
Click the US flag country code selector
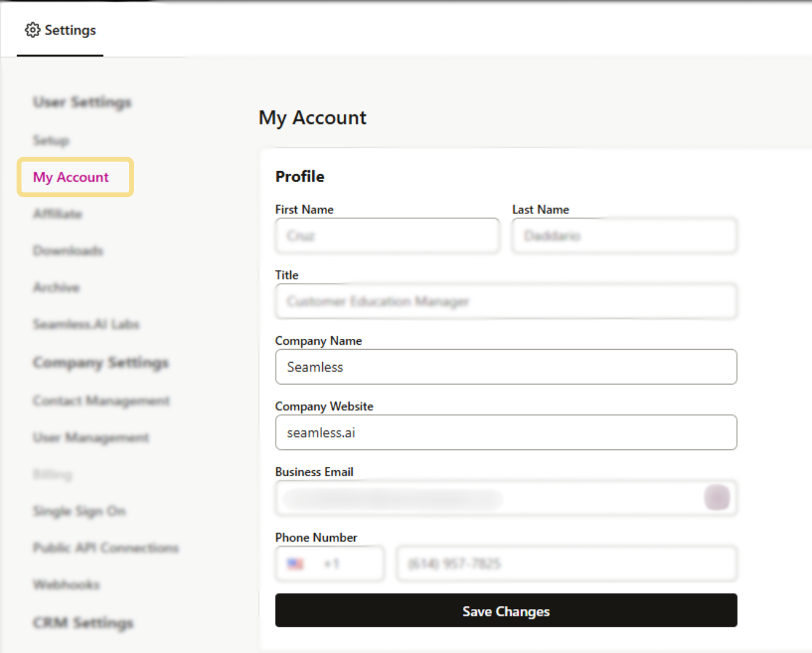(x=329, y=563)
